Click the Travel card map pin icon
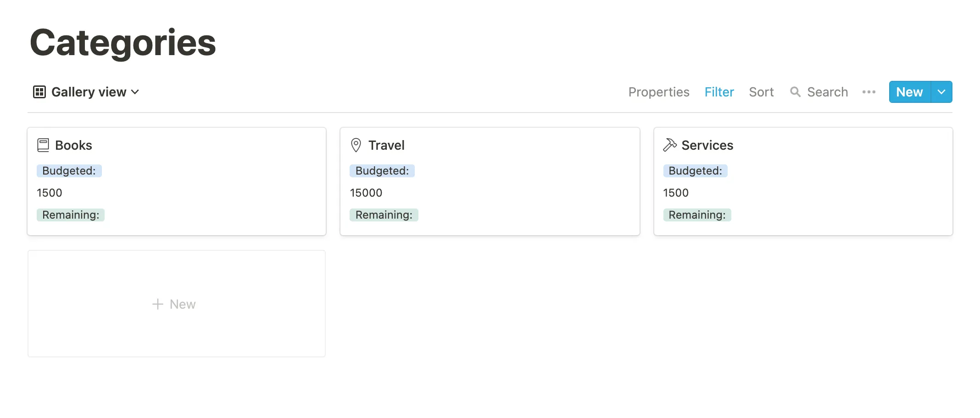 point(356,145)
